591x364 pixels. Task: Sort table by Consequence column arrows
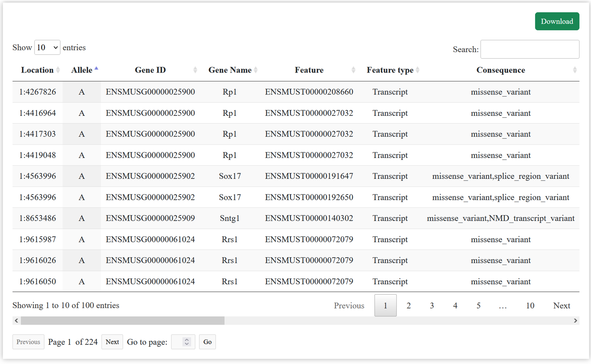575,70
